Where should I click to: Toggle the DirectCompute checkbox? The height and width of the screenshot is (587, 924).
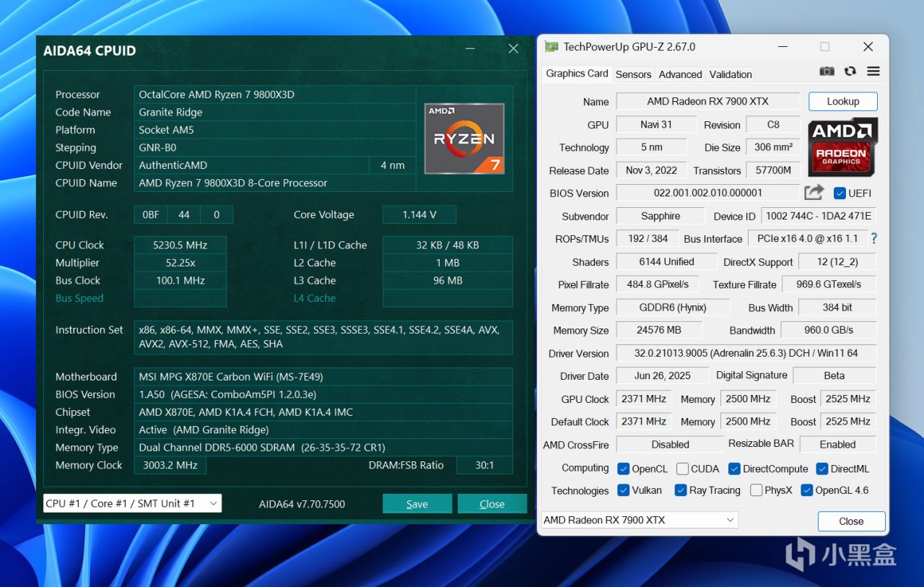point(734,469)
